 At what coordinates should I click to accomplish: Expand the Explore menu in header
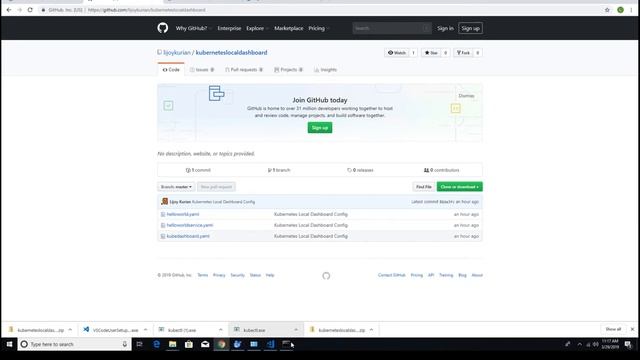tap(257, 28)
